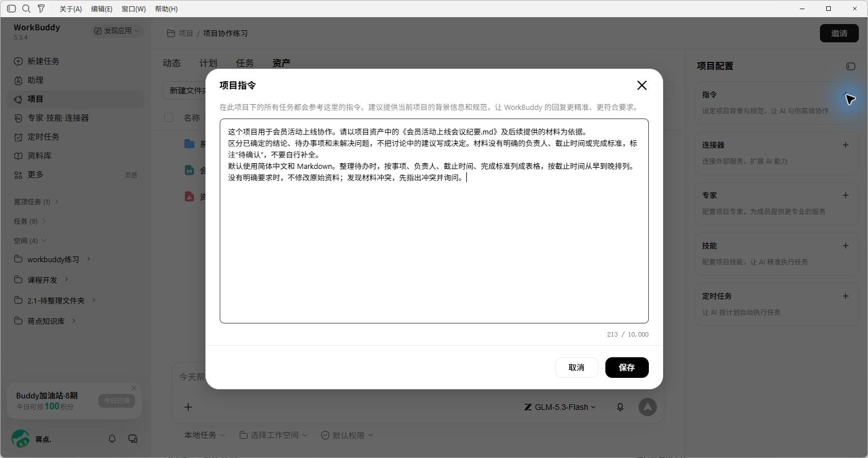Viewport: 868px width, 458px height.
Task: Click the 今日已领 points button
Action: point(117,401)
